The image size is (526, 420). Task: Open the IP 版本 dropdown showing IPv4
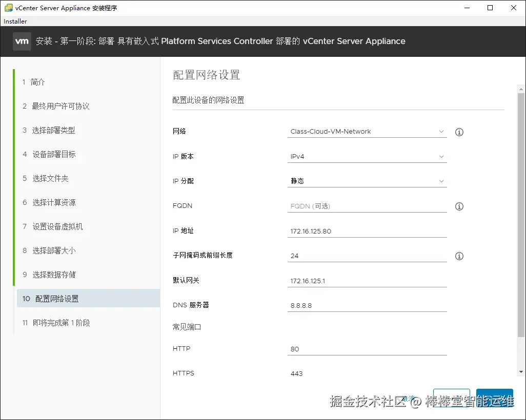point(367,157)
